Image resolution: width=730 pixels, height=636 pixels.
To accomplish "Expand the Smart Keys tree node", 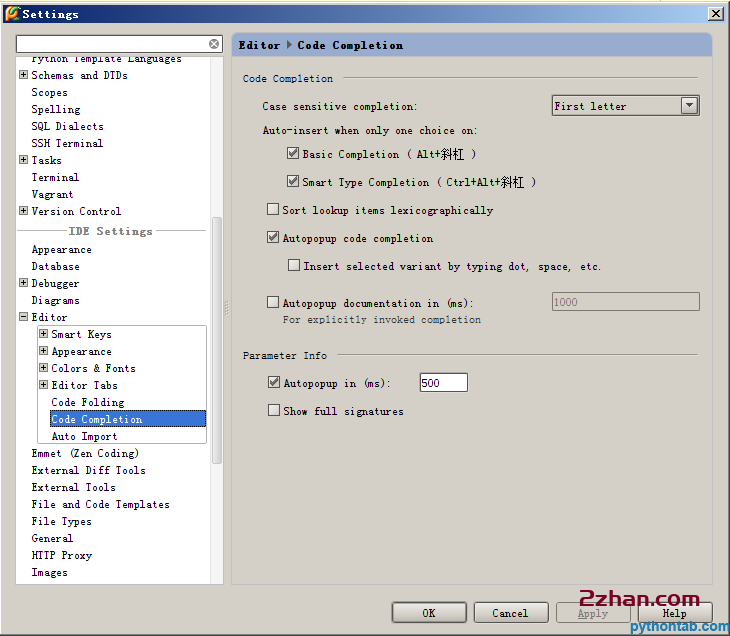I will point(44,334).
